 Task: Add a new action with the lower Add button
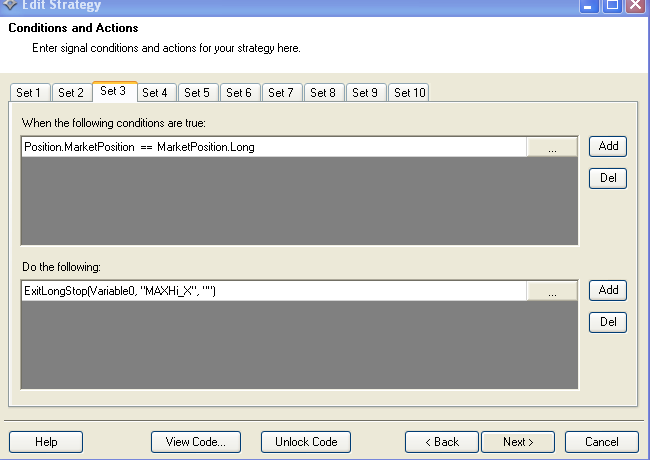[x=608, y=290]
